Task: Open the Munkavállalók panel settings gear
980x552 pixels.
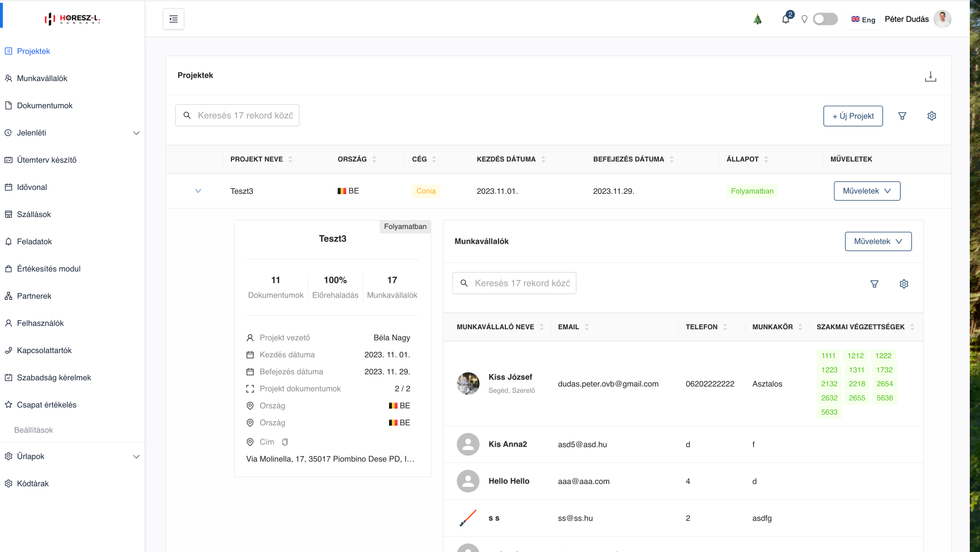Action: coord(904,284)
